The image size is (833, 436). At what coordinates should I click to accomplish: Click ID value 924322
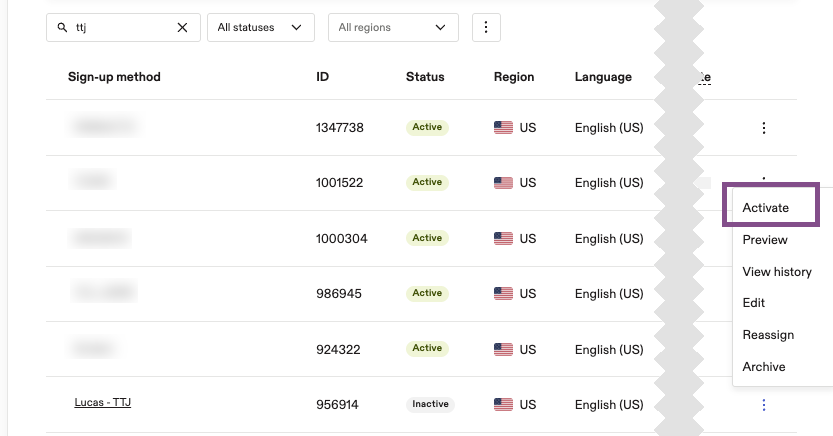coord(338,349)
